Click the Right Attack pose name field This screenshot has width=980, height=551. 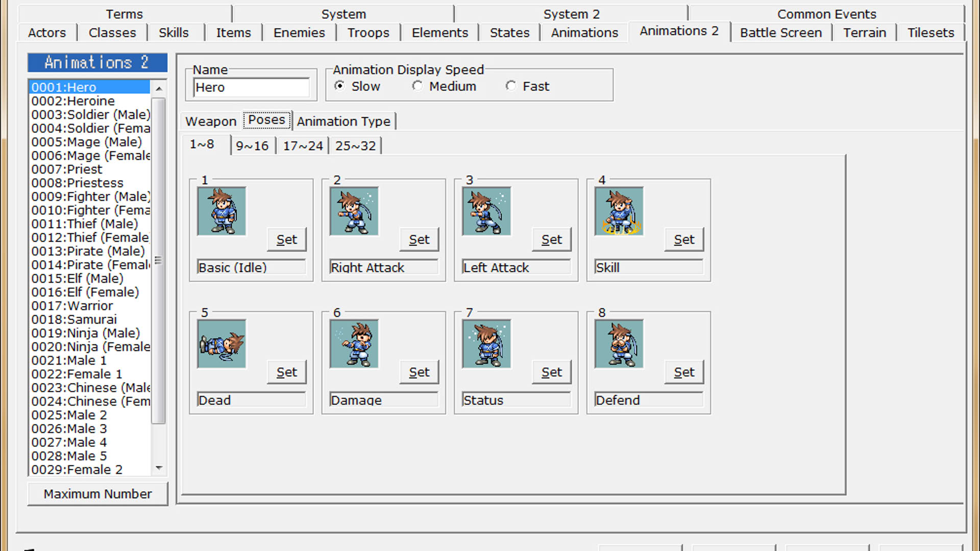click(384, 267)
